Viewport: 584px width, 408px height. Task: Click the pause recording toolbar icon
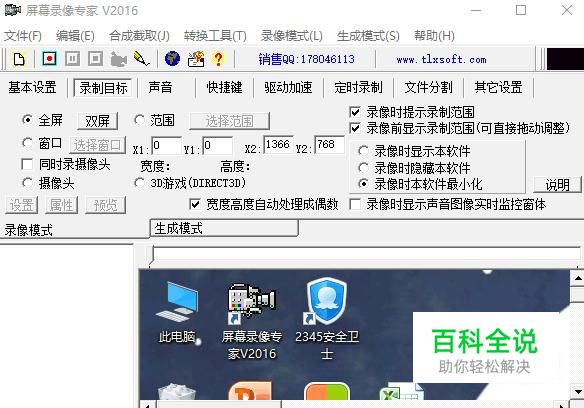coord(72,59)
